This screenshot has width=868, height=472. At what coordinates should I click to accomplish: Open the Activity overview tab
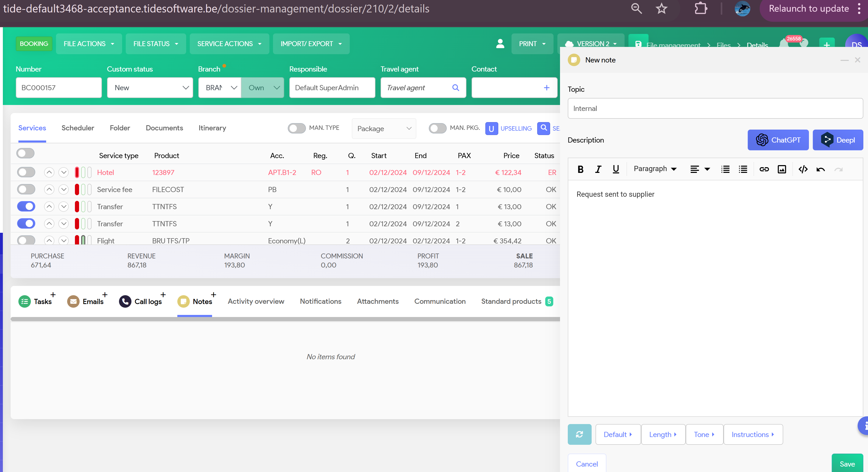click(256, 301)
